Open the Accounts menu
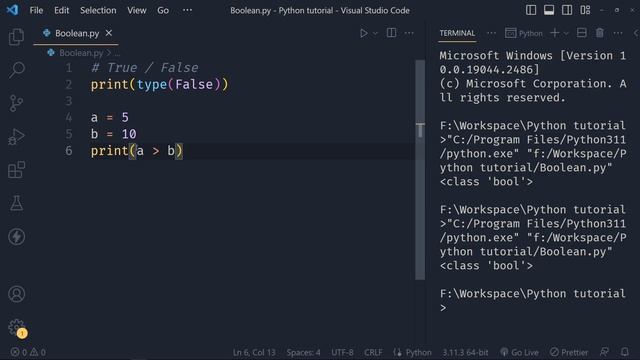This screenshot has width=640, height=360. click(16, 294)
